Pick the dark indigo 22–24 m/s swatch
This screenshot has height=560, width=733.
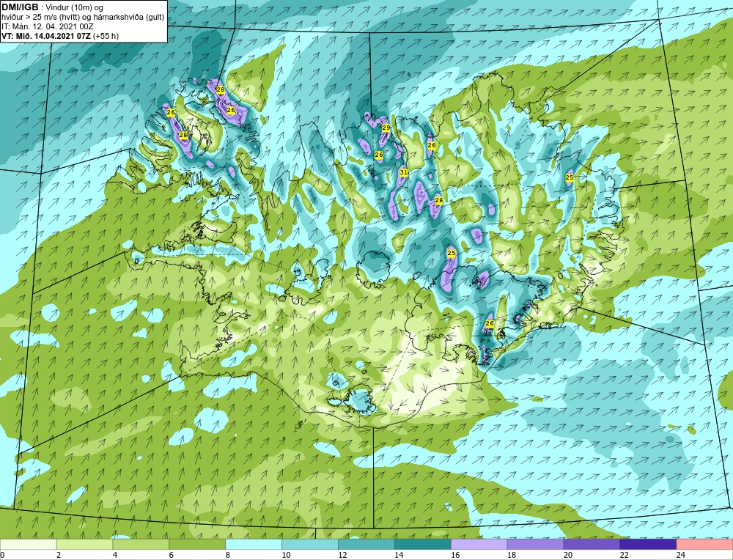(x=648, y=544)
